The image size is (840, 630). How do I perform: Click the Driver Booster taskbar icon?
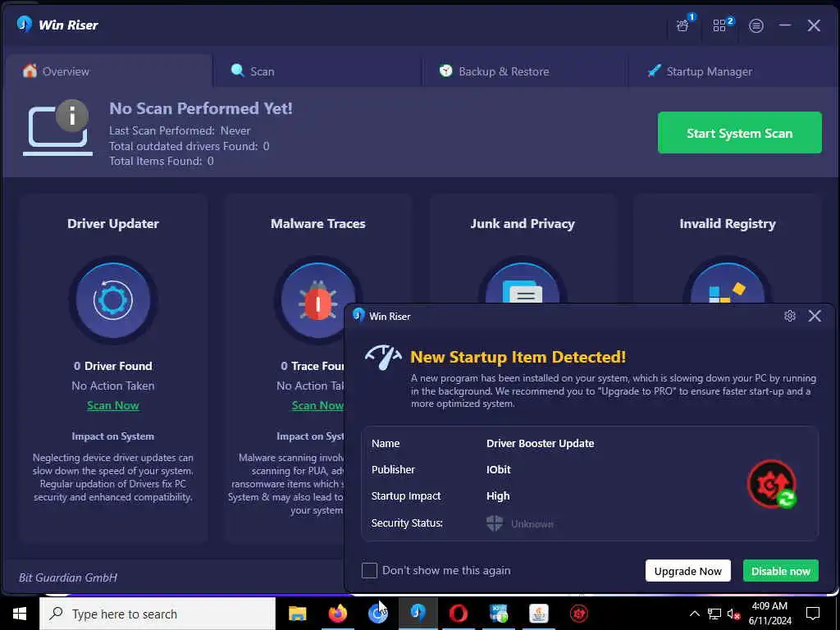point(578,614)
